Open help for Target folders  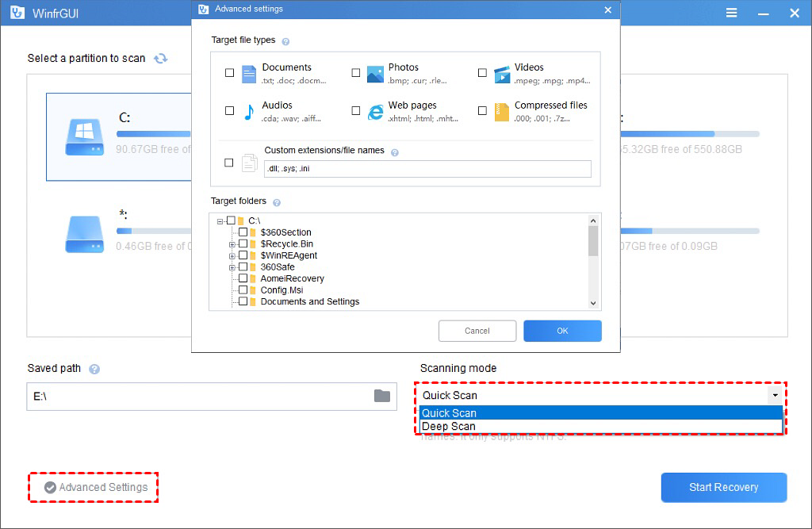(277, 202)
